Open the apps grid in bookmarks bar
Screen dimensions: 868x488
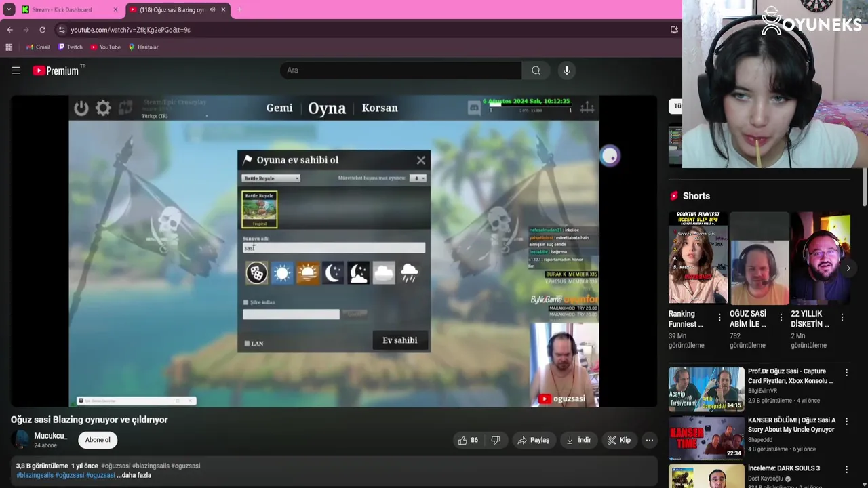point(9,47)
